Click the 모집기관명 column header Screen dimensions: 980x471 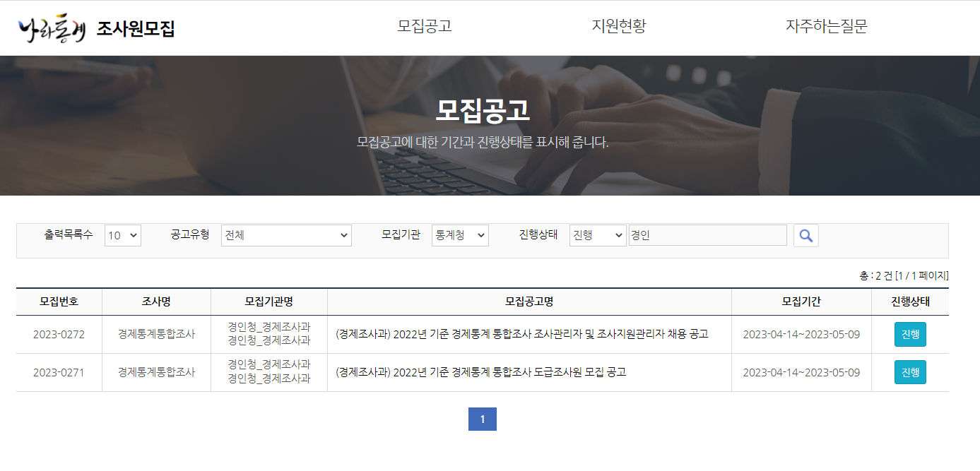pyautogui.click(x=268, y=302)
